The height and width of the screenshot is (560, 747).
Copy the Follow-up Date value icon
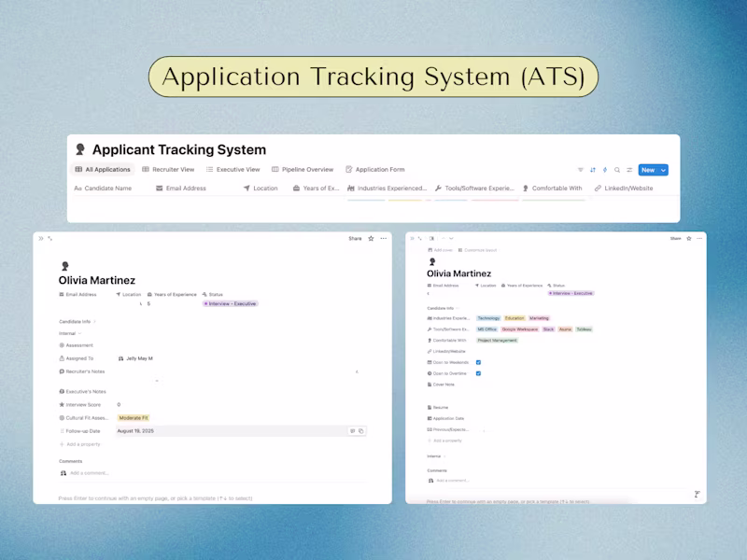[361, 431]
